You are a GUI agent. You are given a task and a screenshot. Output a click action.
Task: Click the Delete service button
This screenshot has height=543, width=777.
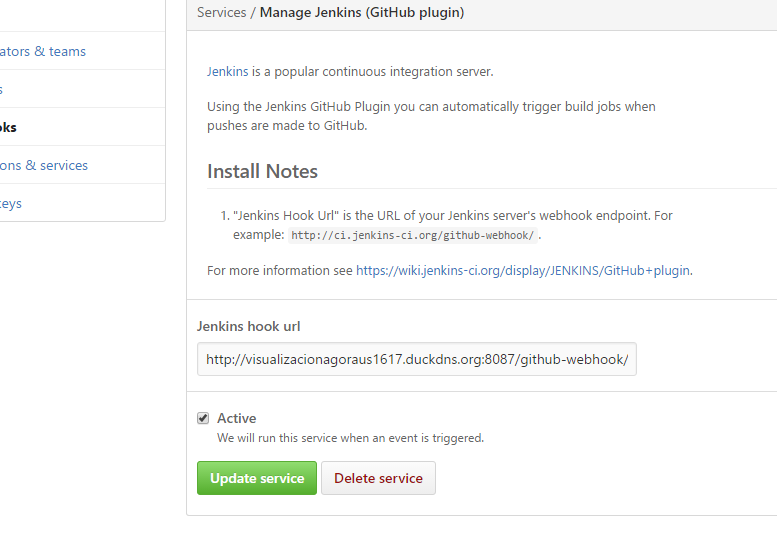coord(378,478)
